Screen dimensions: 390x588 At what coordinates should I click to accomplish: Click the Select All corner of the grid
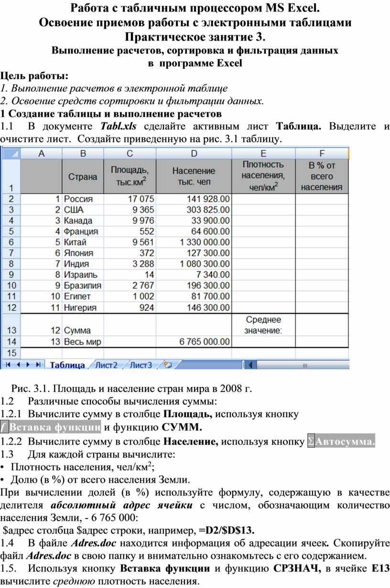[11, 153]
